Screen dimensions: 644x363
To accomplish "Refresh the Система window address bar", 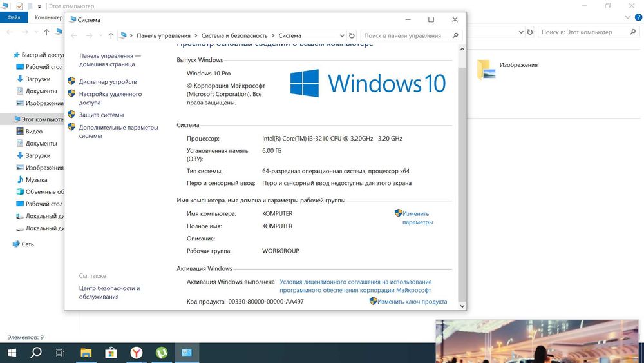I will pyautogui.click(x=352, y=35).
